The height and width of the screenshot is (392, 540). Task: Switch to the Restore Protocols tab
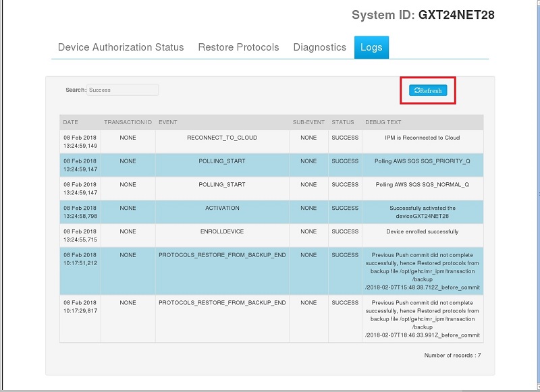[238, 47]
